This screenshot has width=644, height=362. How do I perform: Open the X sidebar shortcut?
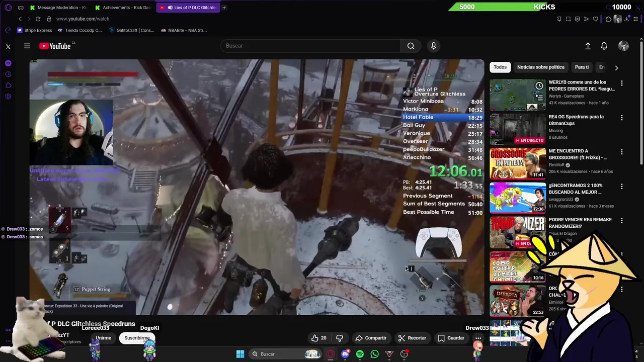[8, 47]
